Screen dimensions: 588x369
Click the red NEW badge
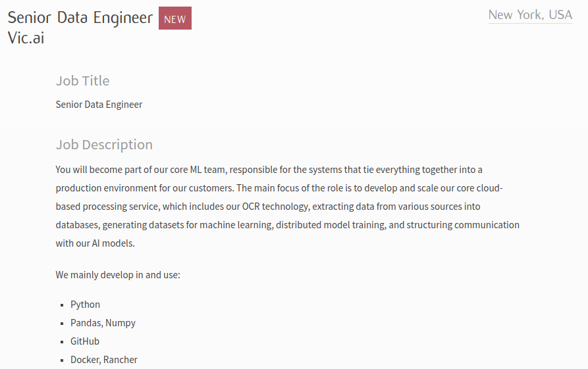[174, 19]
